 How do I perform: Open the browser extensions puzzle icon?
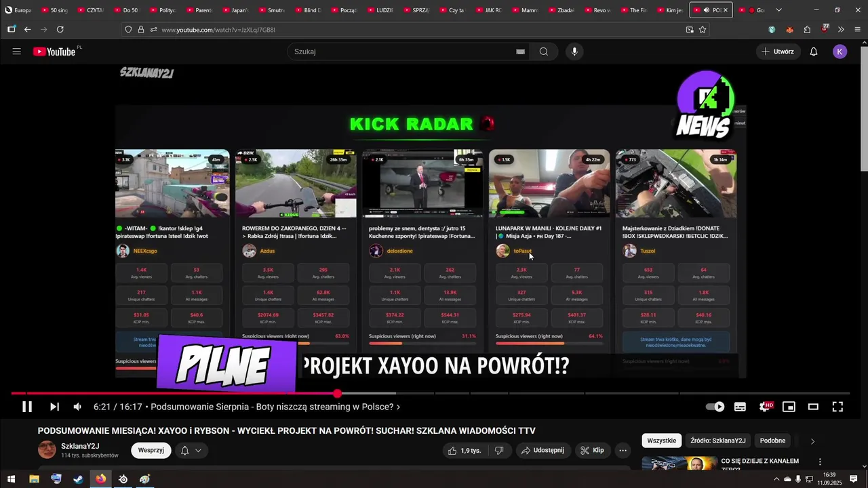click(x=807, y=29)
